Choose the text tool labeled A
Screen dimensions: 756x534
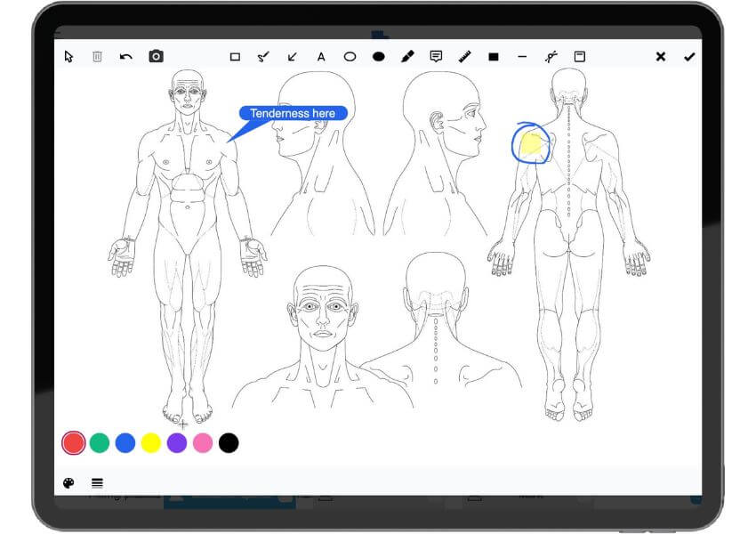(321, 57)
